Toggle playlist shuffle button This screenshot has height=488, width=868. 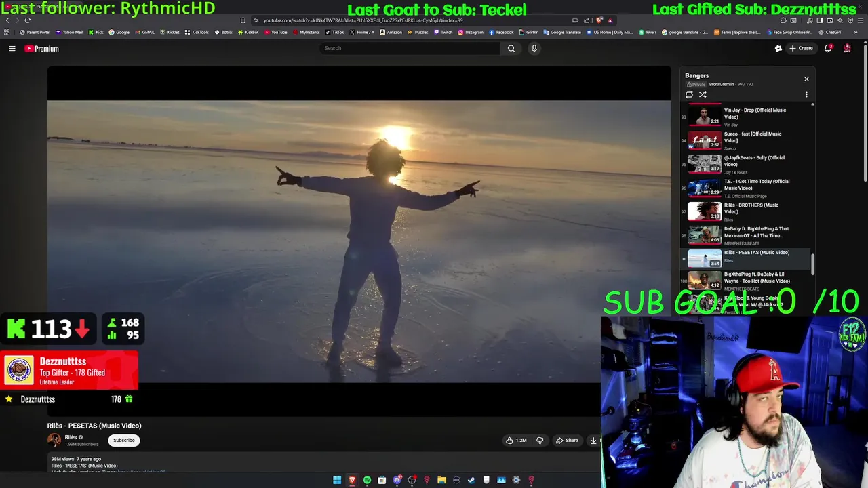tap(703, 95)
